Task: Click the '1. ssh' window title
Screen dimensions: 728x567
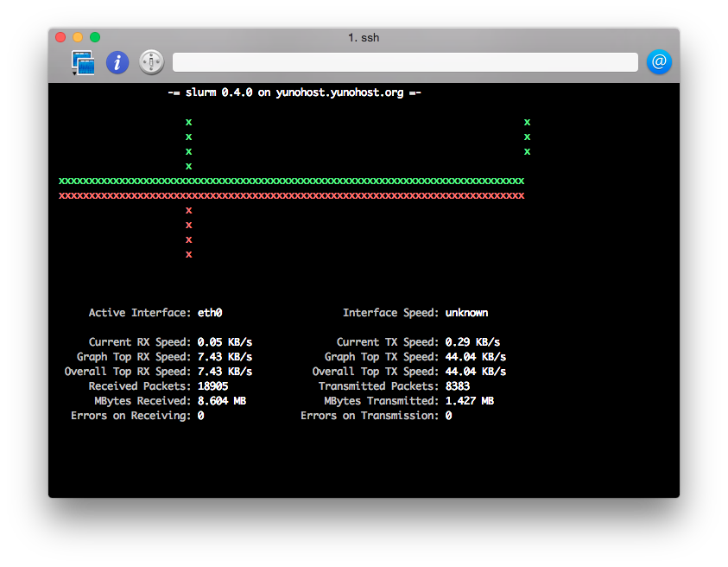Action: [x=364, y=38]
